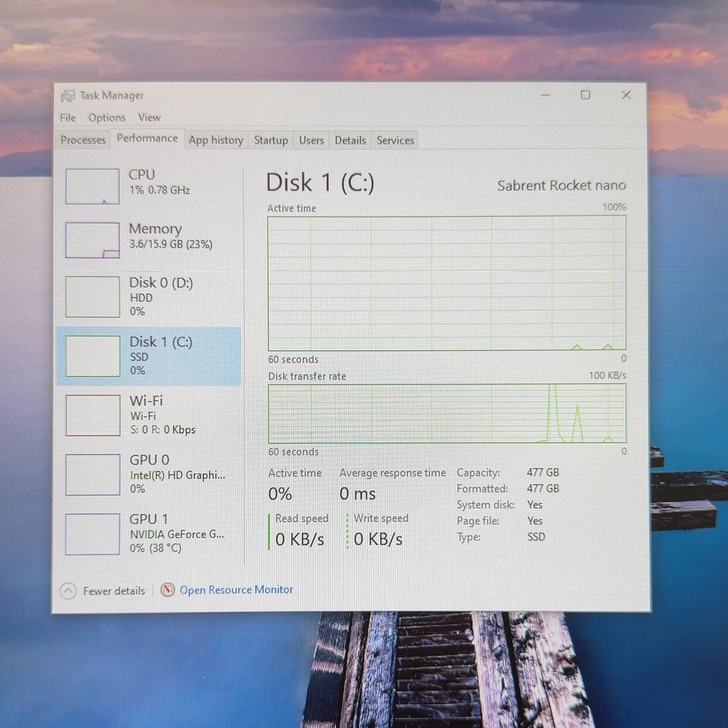
Task: Select the GPU 0 mini graph thumbnail
Action: (x=93, y=474)
